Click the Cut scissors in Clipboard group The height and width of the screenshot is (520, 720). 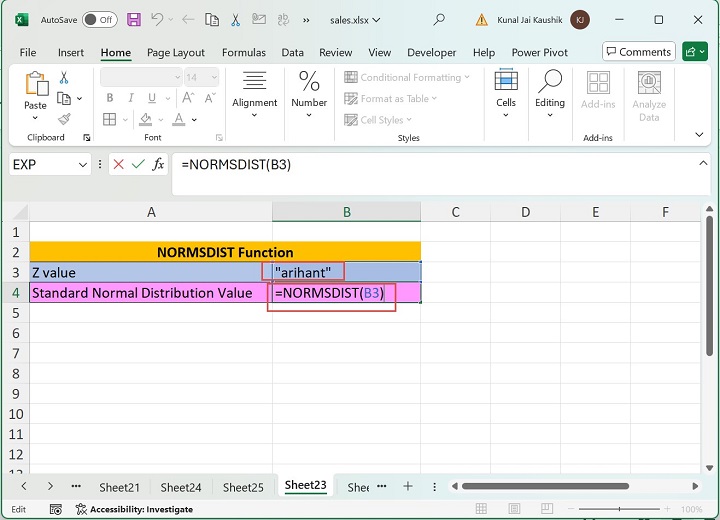pyautogui.click(x=64, y=78)
